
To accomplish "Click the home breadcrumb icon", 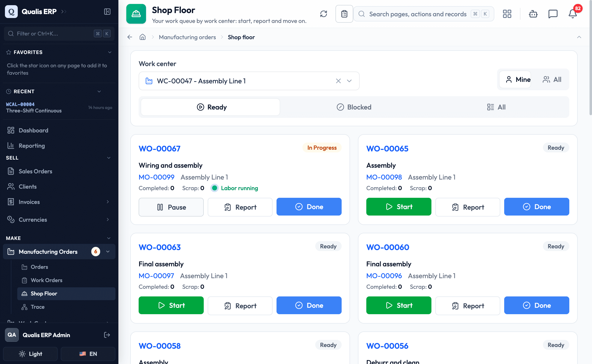I will pos(143,37).
